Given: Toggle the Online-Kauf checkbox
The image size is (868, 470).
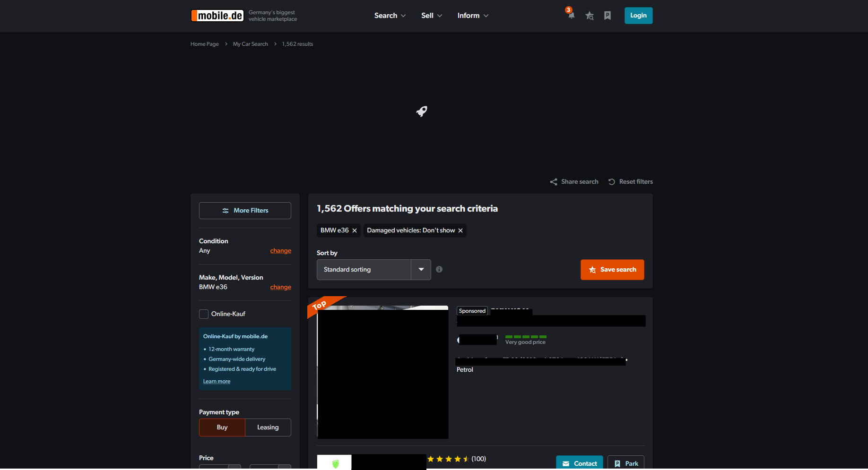Looking at the screenshot, I should pos(204,314).
